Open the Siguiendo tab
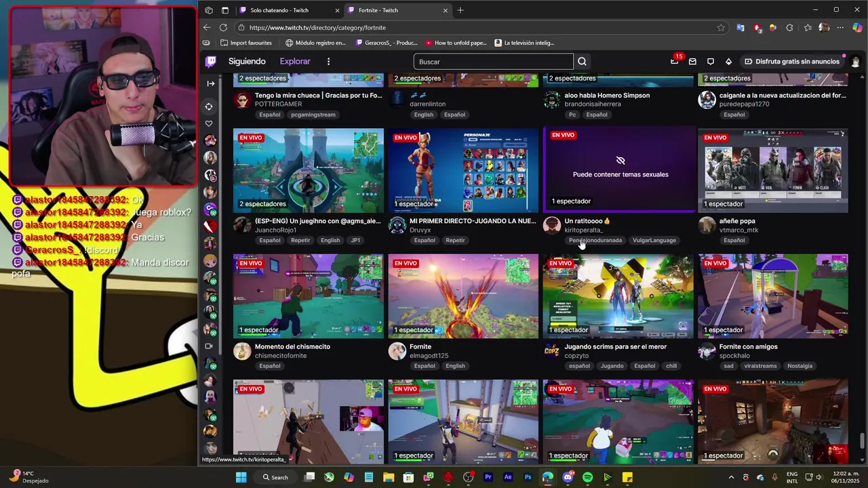This screenshot has height=488, width=868. tap(247, 61)
